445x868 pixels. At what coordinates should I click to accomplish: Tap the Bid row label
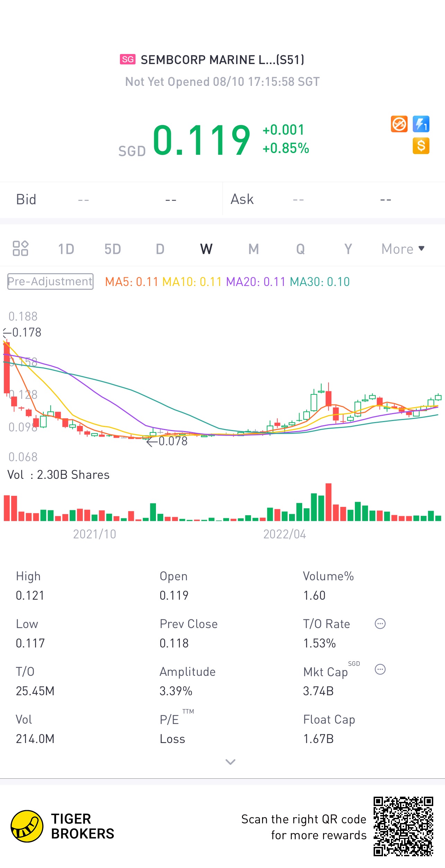tap(26, 199)
